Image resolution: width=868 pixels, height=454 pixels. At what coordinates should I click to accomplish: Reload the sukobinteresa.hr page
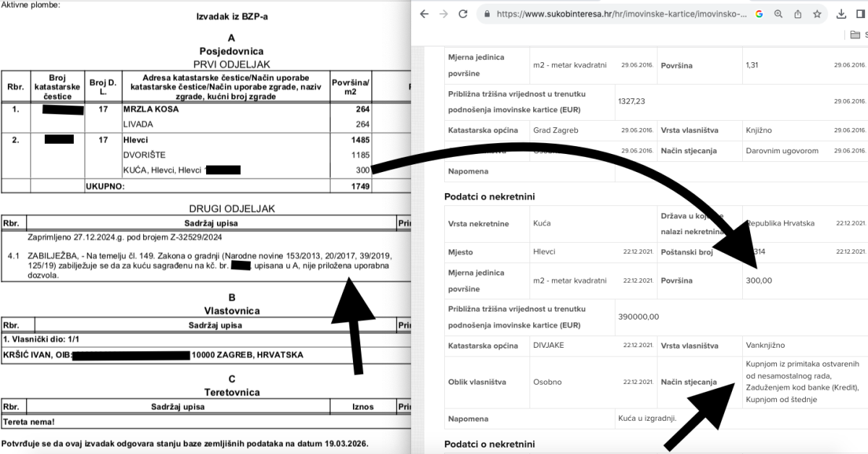tap(463, 14)
